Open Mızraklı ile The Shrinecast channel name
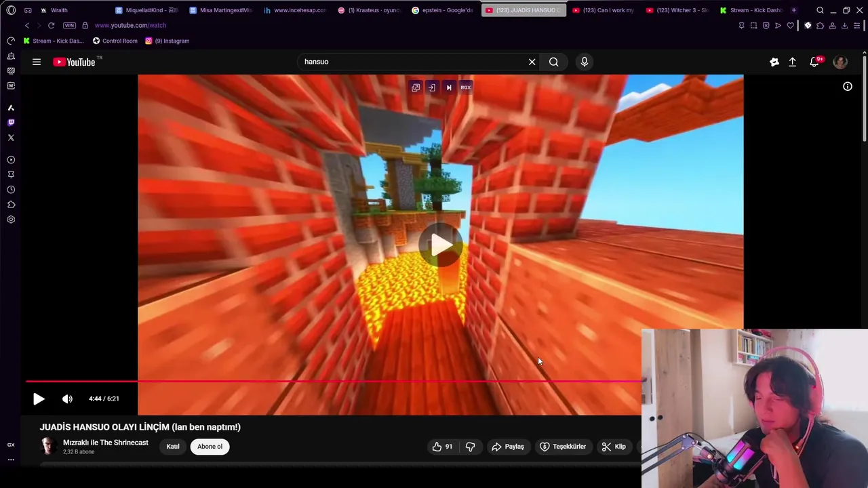Screen dimensions: 868x488 click(106, 443)
